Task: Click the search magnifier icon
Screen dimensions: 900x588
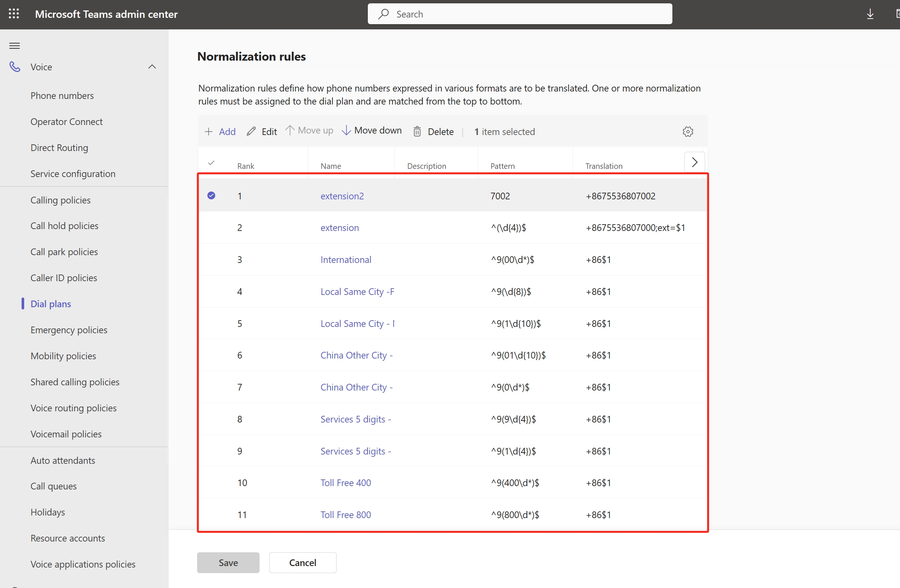Action: [x=383, y=14]
